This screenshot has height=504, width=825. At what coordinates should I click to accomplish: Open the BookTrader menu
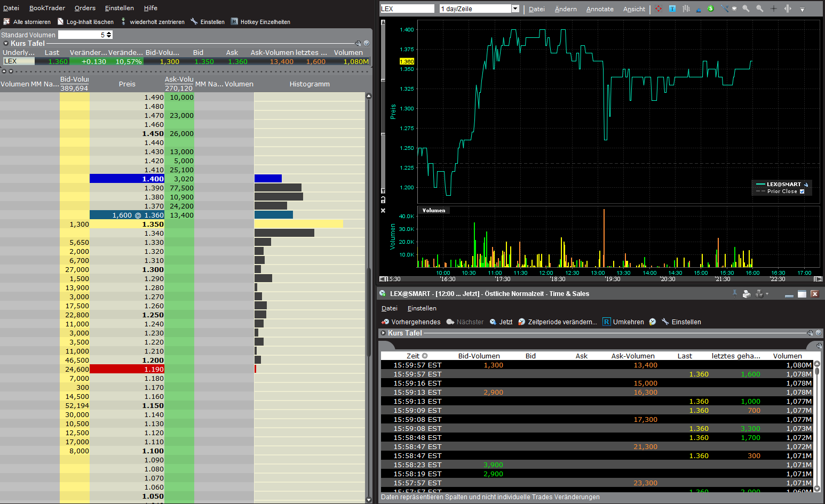[47, 8]
